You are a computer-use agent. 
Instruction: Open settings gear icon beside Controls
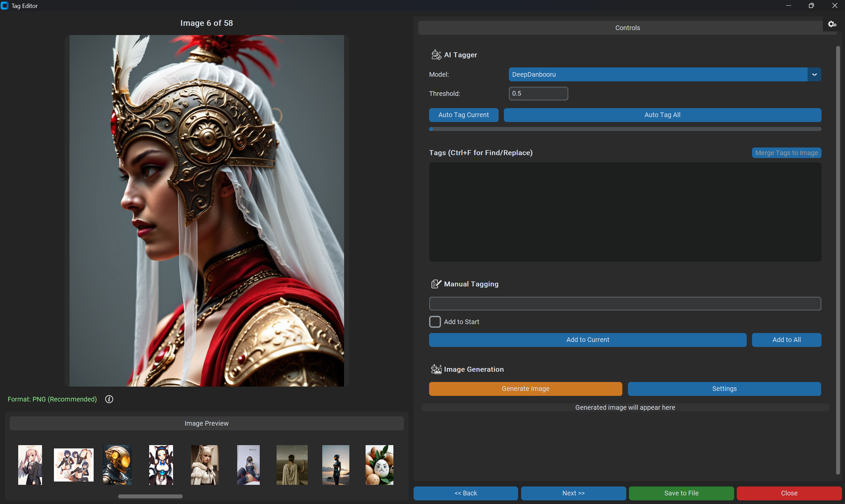point(832,24)
